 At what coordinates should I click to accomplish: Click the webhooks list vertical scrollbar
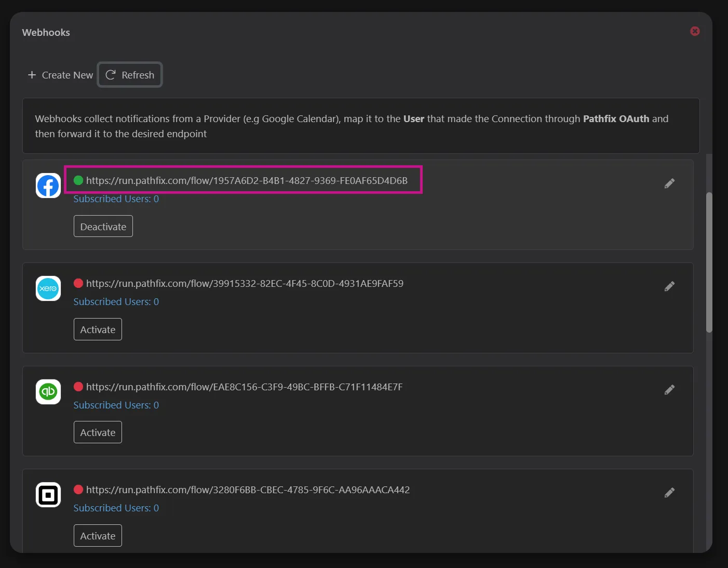coord(709,262)
